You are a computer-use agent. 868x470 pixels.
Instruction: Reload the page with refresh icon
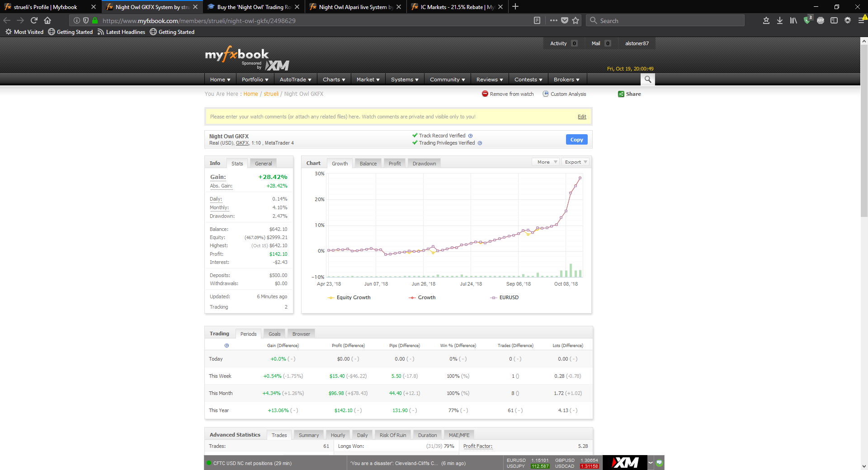click(x=34, y=20)
